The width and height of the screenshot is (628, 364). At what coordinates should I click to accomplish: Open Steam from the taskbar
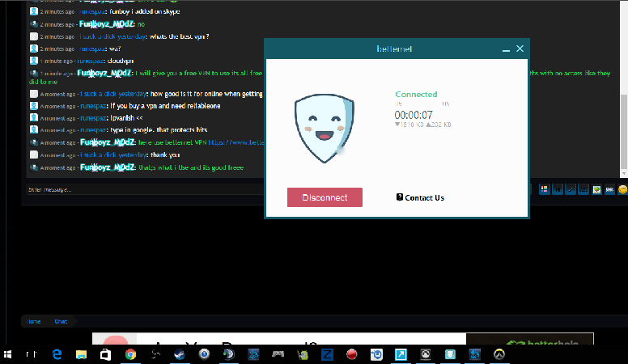[x=180, y=354]
